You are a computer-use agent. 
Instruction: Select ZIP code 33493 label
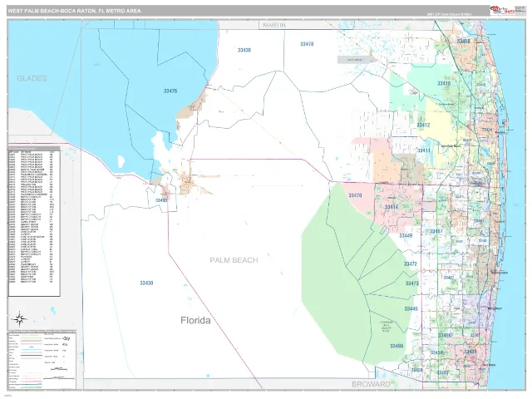161,200
